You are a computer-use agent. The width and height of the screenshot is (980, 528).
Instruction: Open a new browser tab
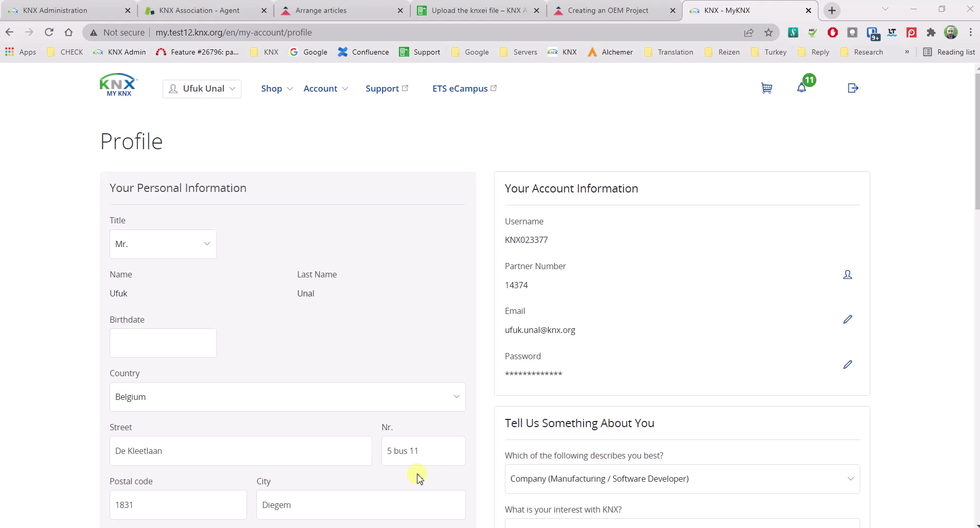point(832,10)
